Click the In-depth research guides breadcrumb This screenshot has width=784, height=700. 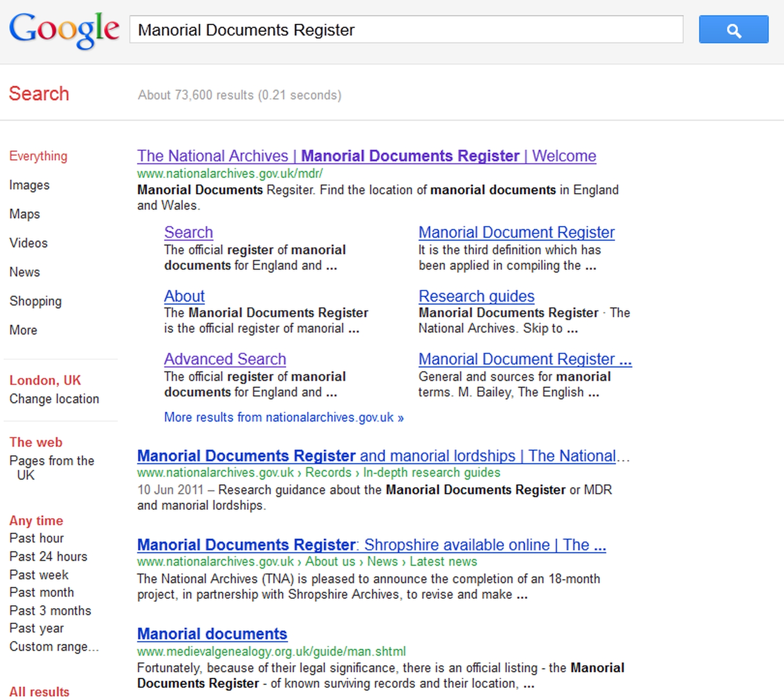432,472
